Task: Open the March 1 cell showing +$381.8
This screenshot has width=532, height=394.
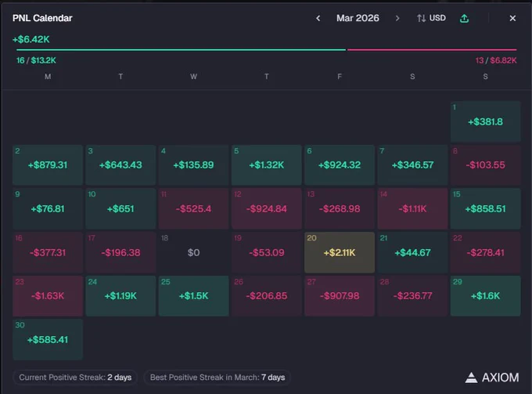Action: (485, 121)
